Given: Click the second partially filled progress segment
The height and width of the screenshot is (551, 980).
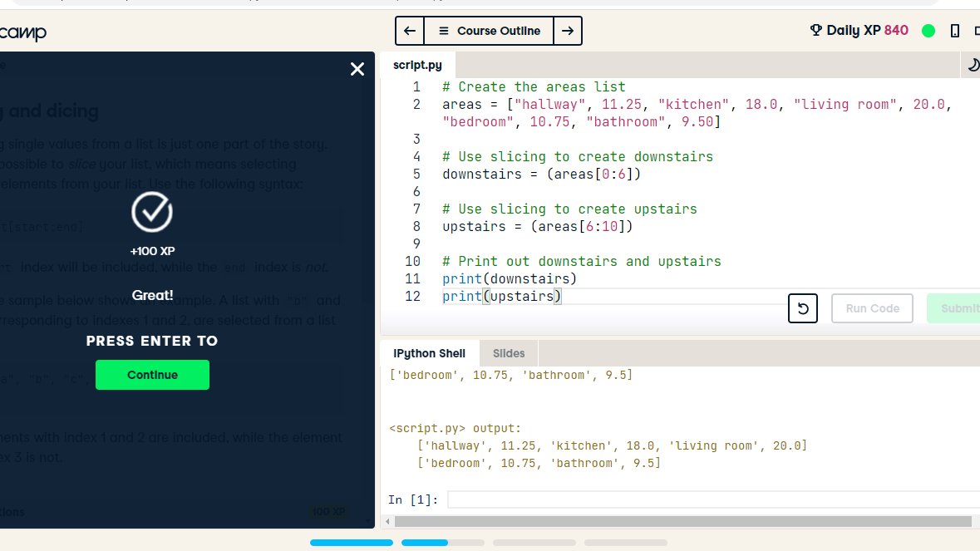Looking at the screenshot, I should pos(442,543).
